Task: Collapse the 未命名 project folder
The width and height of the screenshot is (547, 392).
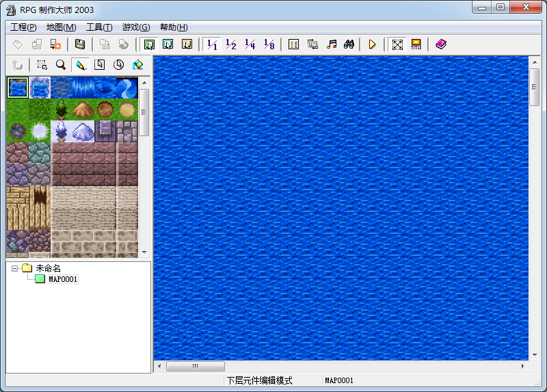Action: 14,268
